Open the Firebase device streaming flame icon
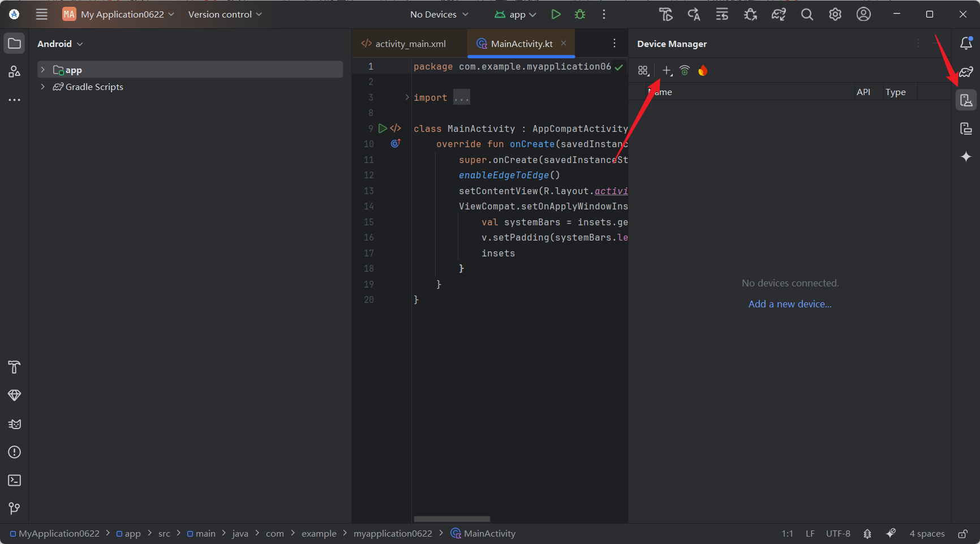 (x=703, y=70)
